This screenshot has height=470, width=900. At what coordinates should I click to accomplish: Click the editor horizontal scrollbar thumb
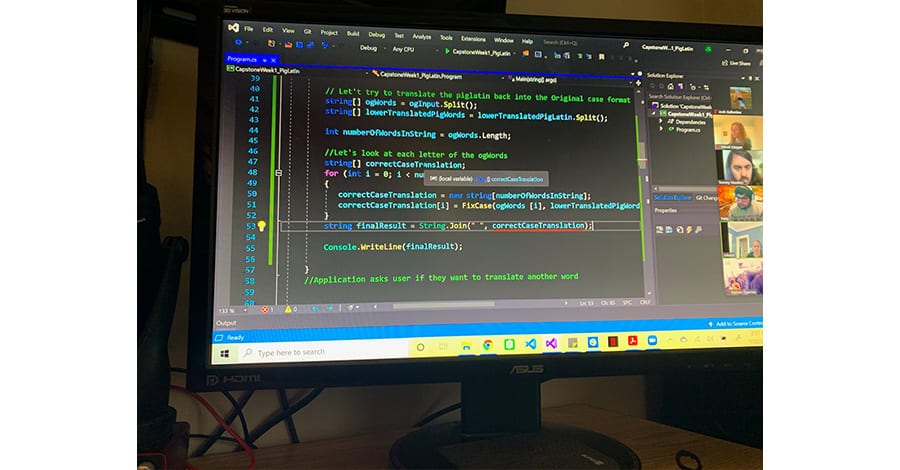pyautogui.click(x=443, y=305)
